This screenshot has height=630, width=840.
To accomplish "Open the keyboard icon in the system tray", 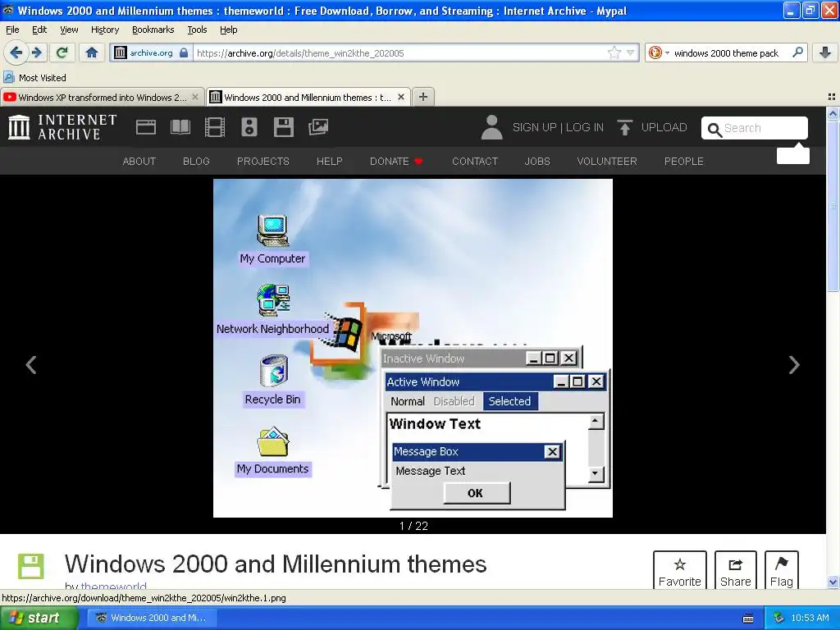I will pos(748,619).
